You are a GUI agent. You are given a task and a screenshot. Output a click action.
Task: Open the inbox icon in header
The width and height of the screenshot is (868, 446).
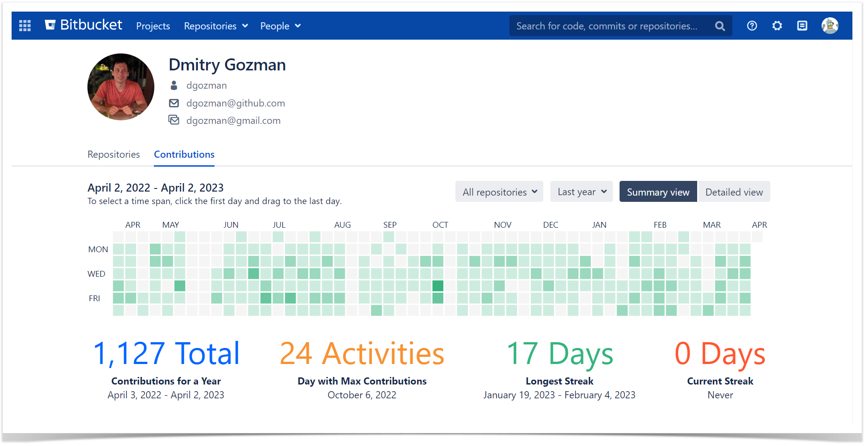(x=802, y=26)
